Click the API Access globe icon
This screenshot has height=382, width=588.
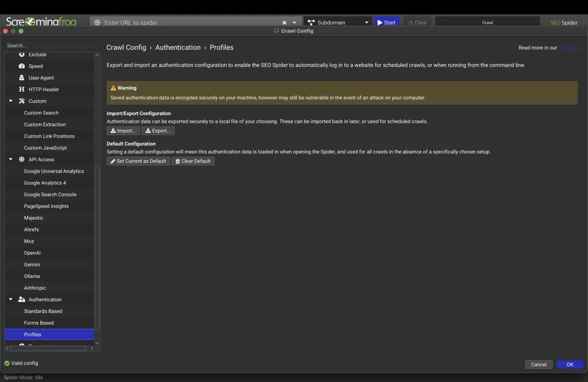(x=21, y=159)
